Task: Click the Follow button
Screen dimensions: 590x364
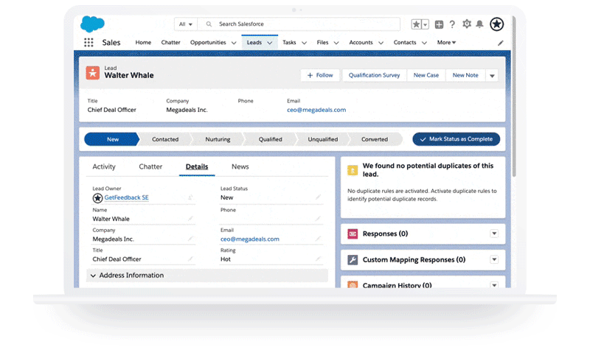Action: pos(320,75)
